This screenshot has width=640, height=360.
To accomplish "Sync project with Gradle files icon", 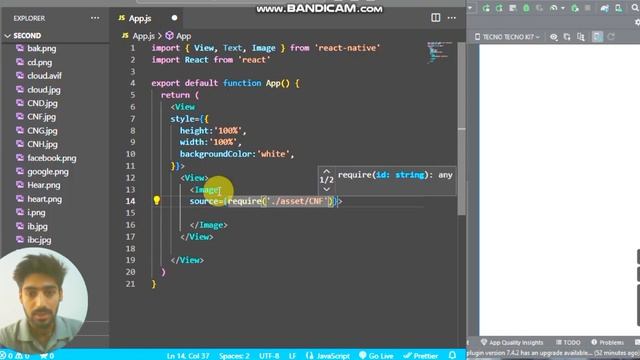I will 605,8.
